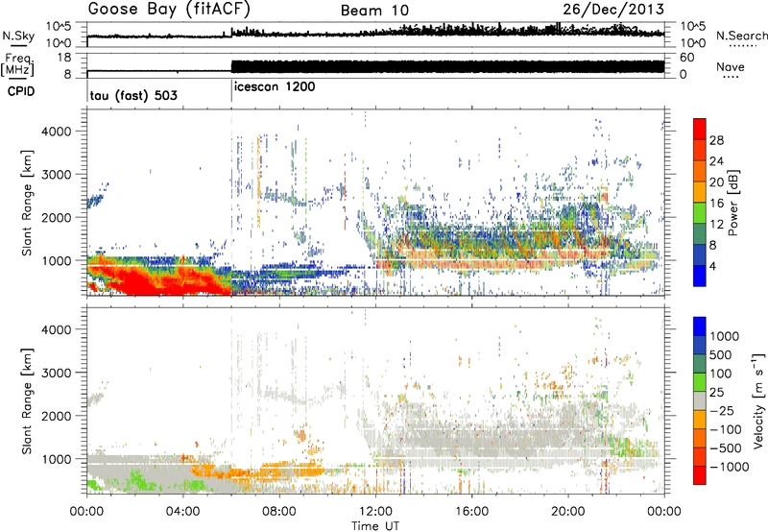Screen dimensions: 768x532
Task: Click the date '26/Dec/2013'
Action: click(x=613, y=9)
